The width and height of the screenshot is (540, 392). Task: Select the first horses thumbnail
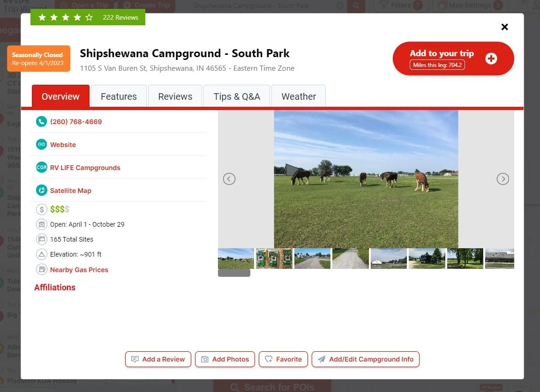click(x=236, y=259)
